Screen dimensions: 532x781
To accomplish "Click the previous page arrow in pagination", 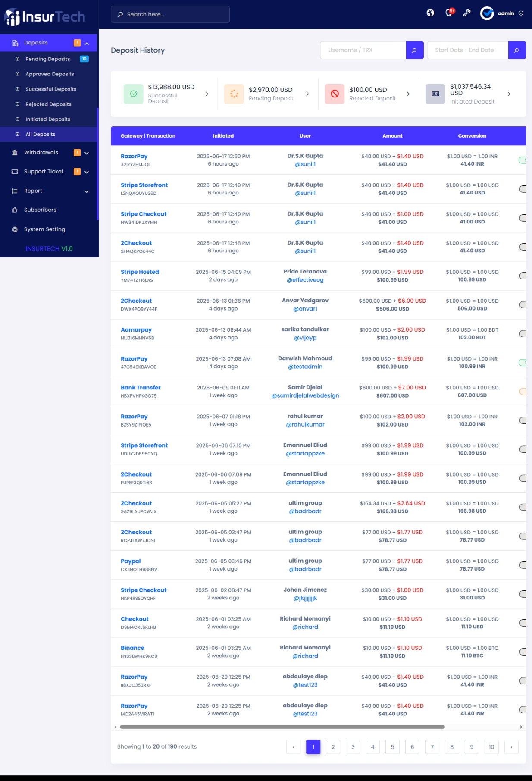I will 294,747.
